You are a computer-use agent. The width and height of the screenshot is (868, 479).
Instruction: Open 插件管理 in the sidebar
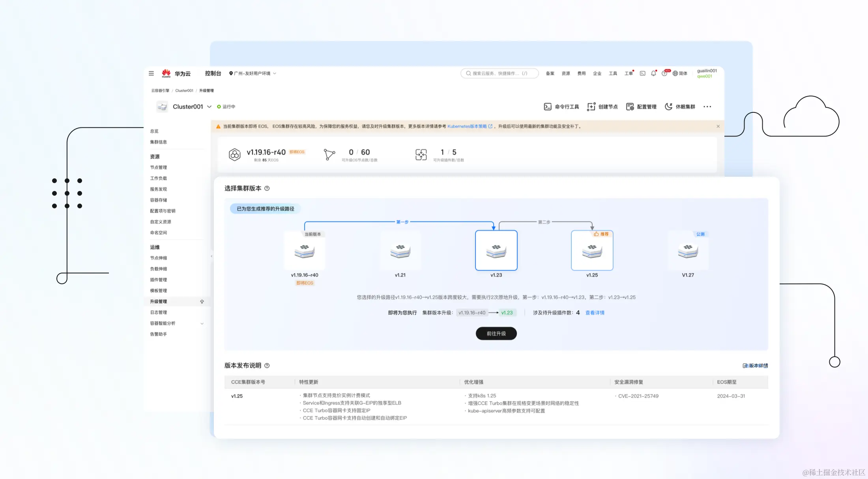click(x=159, y=280)
